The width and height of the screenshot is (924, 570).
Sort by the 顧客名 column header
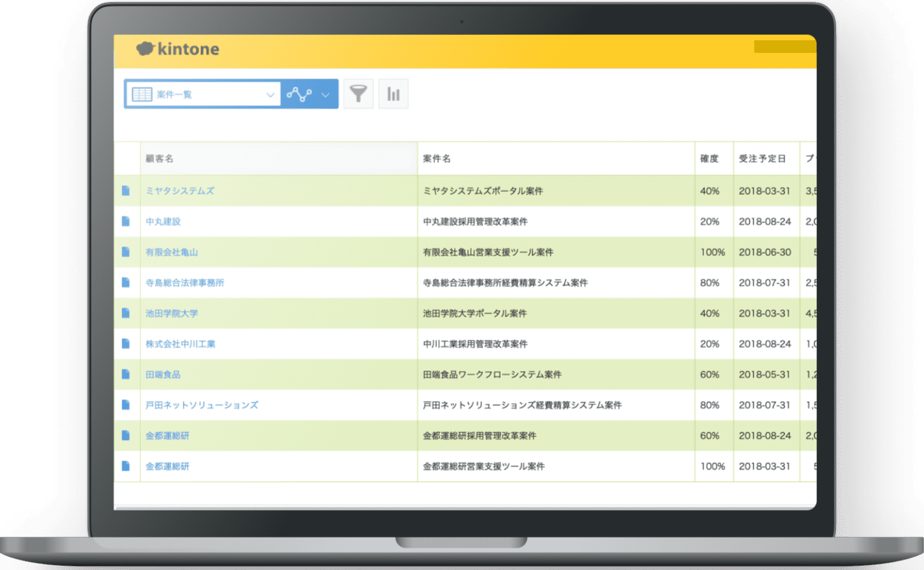[x=159, y=159]
